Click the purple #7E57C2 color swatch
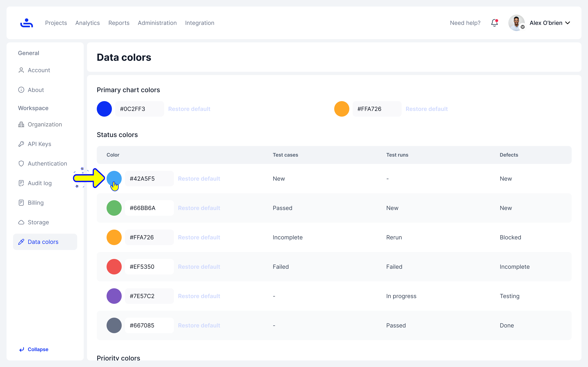Image resolution: width=588 pixels, height=367 pixels. [114, 296]
